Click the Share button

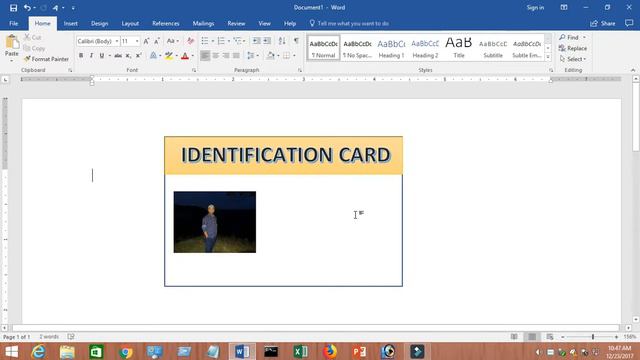[603, 24]
